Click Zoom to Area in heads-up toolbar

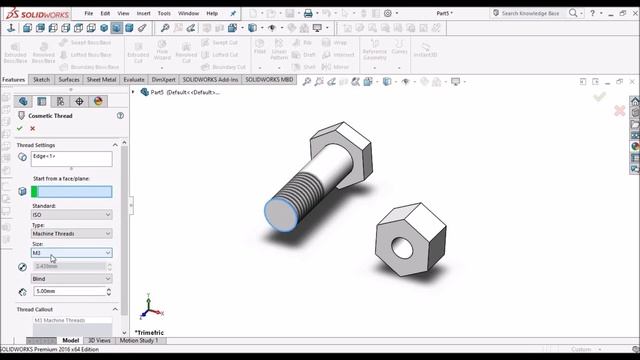pyautogui.click(x=319, y=82)
